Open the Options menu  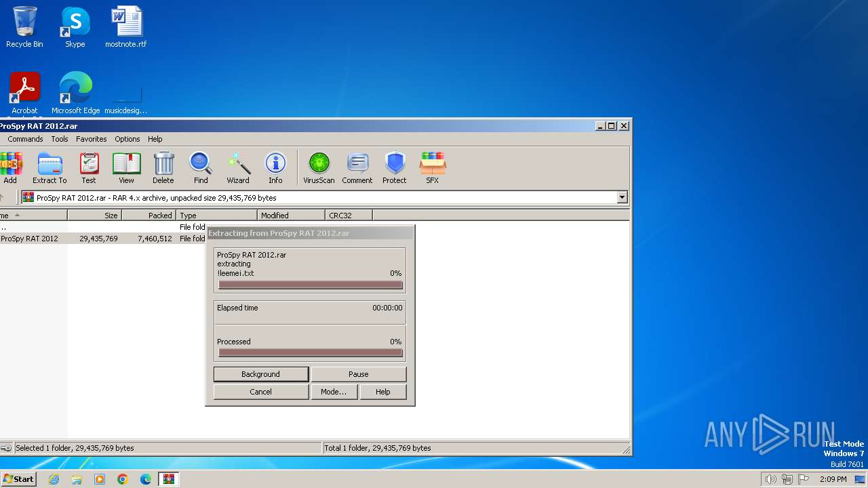click(127, 139)
